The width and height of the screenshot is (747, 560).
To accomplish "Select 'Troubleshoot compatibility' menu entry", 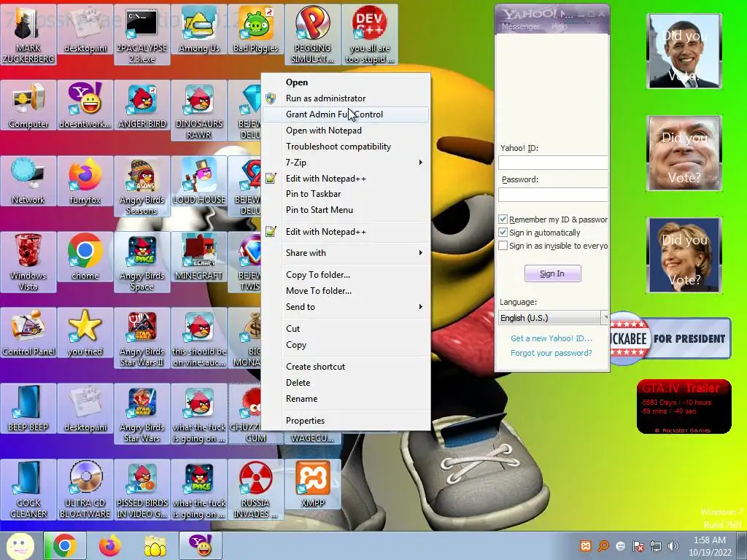I will click(346, 147).
